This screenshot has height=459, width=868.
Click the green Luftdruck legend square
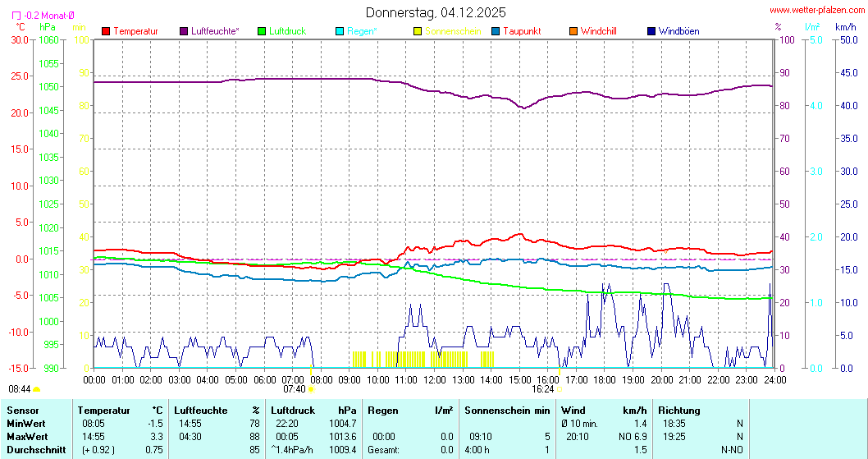pyautogui.click(x=263, y=31)
